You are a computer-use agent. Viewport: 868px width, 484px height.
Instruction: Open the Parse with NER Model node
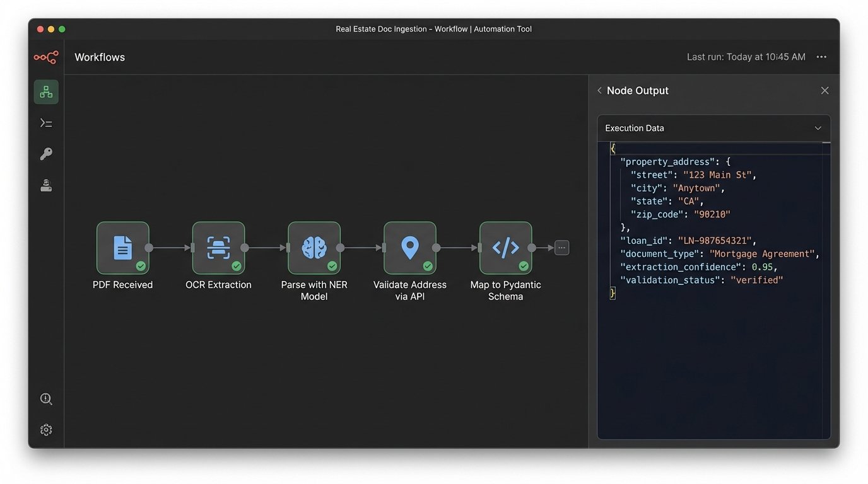coord(314,247)
